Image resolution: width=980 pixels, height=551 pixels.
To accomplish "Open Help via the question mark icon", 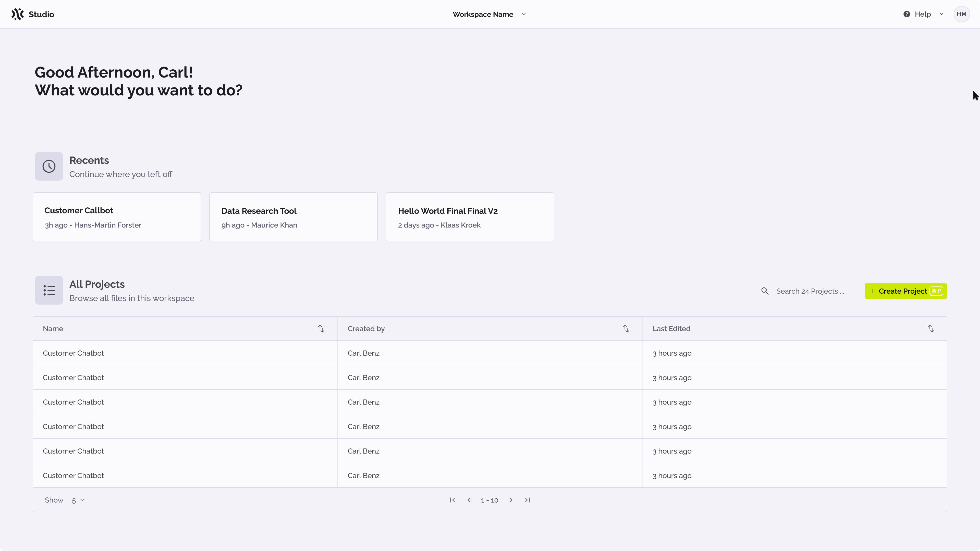I will (x=907, y=14).
